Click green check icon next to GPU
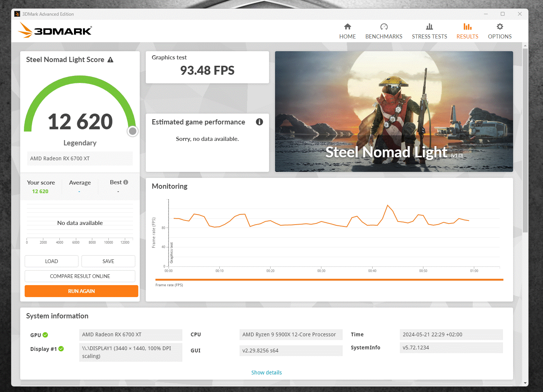 tap(45, 335)
